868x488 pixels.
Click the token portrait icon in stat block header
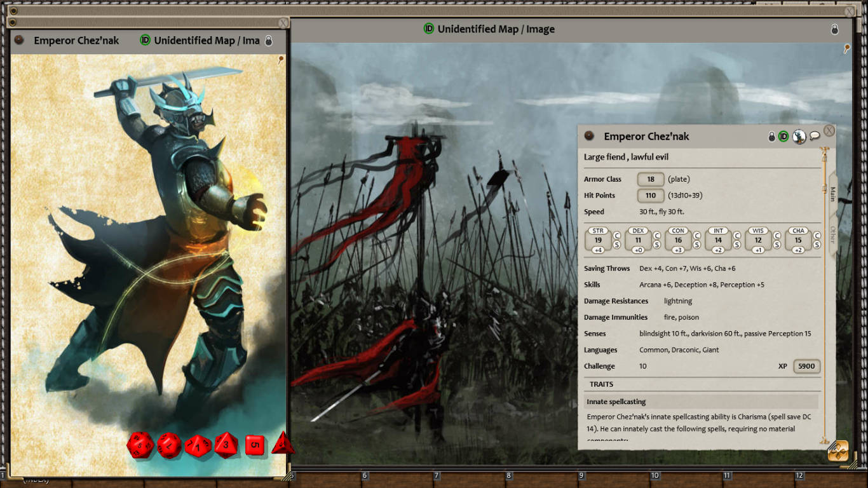(799, 136)
